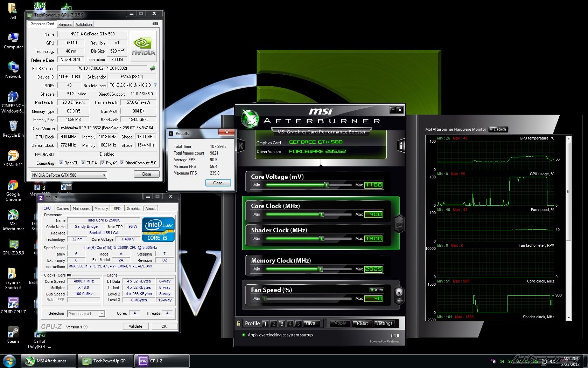This screenshot has height=368, width=588.
Task: Open the Afterburner info panel icon
Action: click(x=401, y=145)
